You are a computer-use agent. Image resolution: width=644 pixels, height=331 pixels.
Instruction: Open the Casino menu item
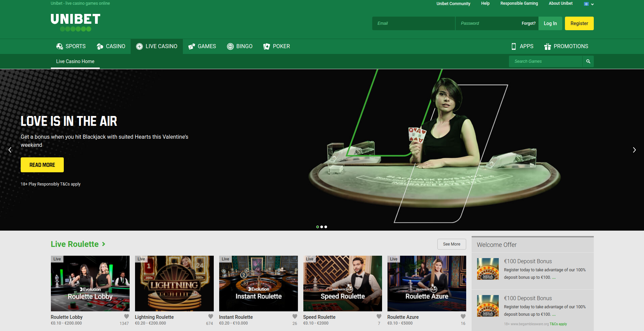[x=111, y=46]
